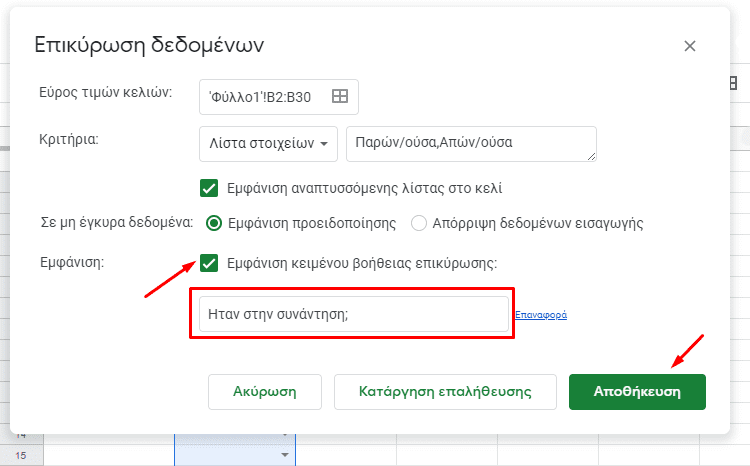Select 'Απόρριψη δεδομένων εισαγωγής' radio option
Screen dimensions: 750x466
pyautogui.click(x=419, y=223)
